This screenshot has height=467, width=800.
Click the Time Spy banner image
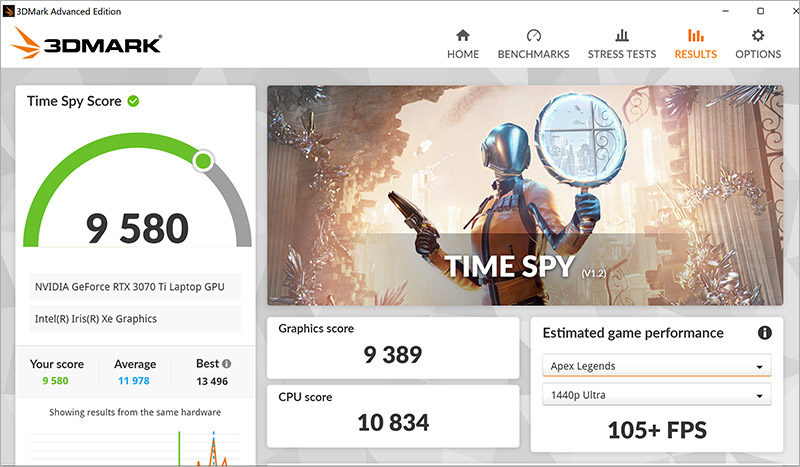point(525,195)
